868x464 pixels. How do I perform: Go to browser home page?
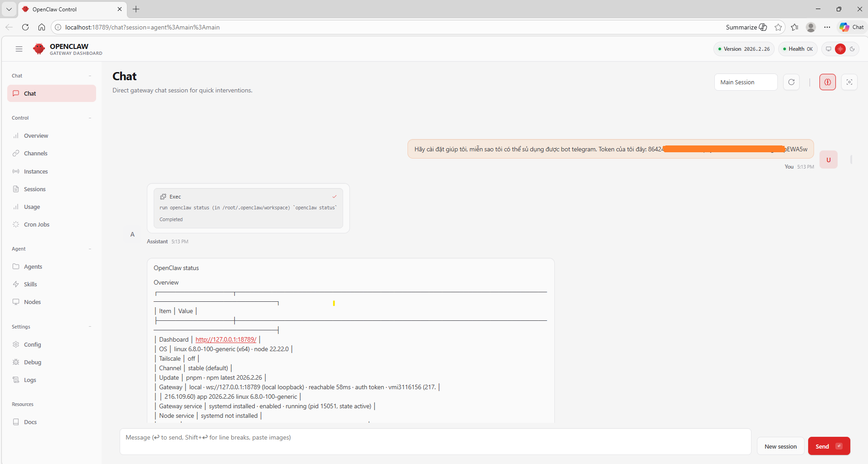point(42,27)
